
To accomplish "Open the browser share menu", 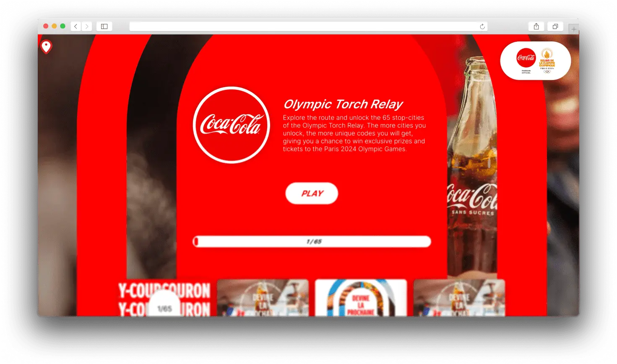I will 536,26.
